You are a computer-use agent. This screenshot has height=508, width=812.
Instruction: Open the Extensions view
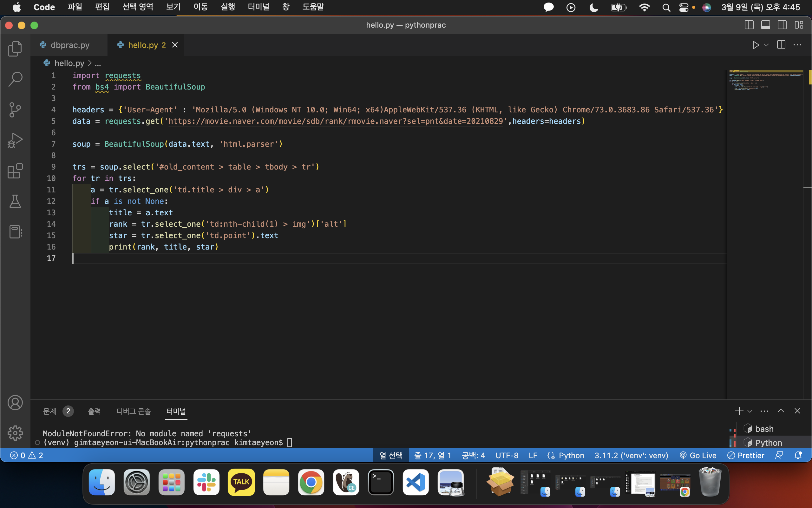[x=15, y=171]
